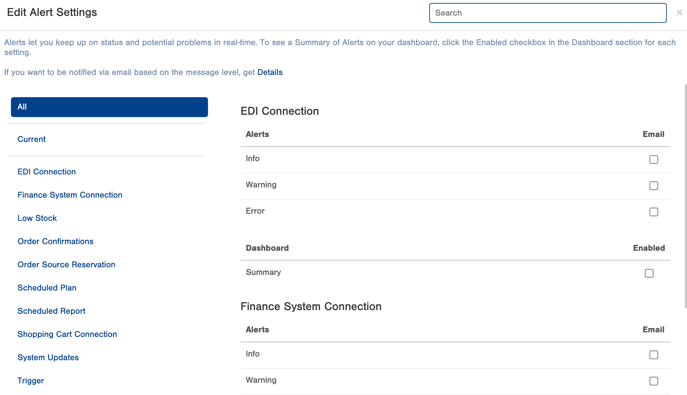Click the Enabled column header
This screenshot has width=687, height=395.
649,248
